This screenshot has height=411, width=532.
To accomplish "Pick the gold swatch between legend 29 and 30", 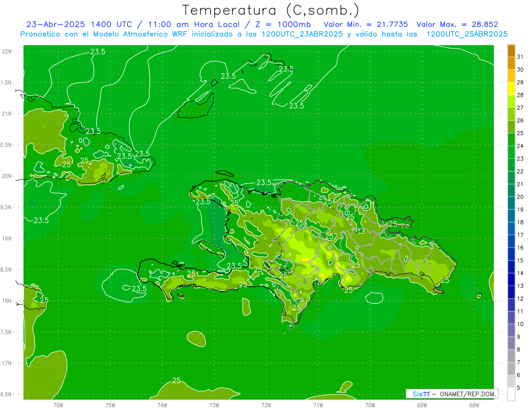I will (x=511, y=76).
